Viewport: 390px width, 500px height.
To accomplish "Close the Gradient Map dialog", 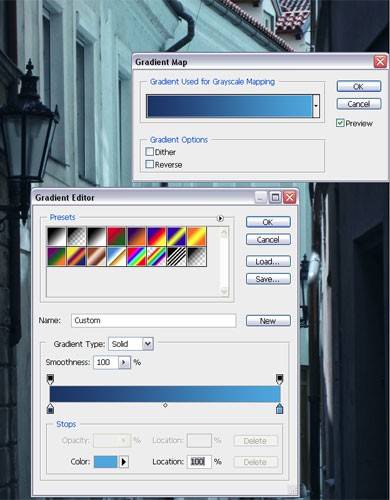I will point(380,62).
